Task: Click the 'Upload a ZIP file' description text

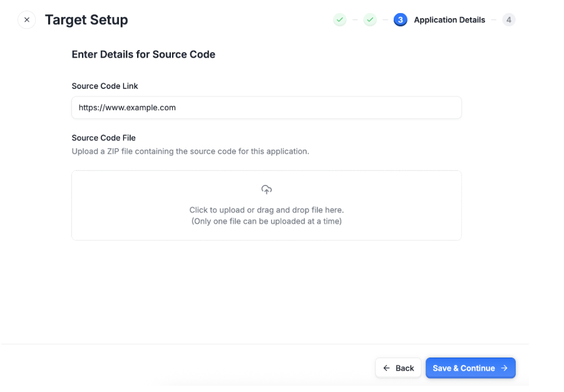Action: (190, 151)
